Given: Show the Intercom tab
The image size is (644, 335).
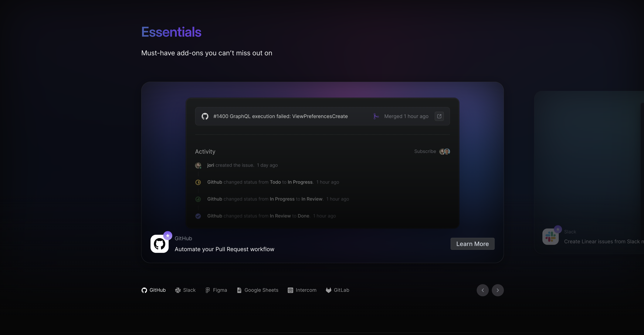Looking at the screenshot, I should [x=302, y=290].
